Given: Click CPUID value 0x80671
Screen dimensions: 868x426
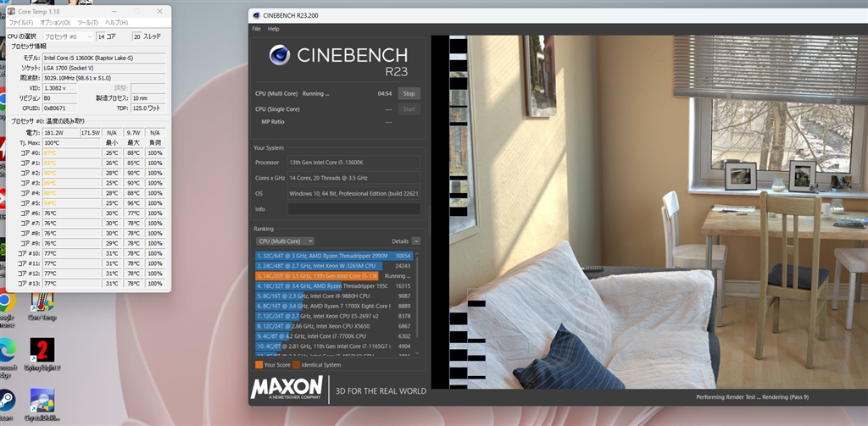Looking at the screenshot, I should tap(59, 108).
